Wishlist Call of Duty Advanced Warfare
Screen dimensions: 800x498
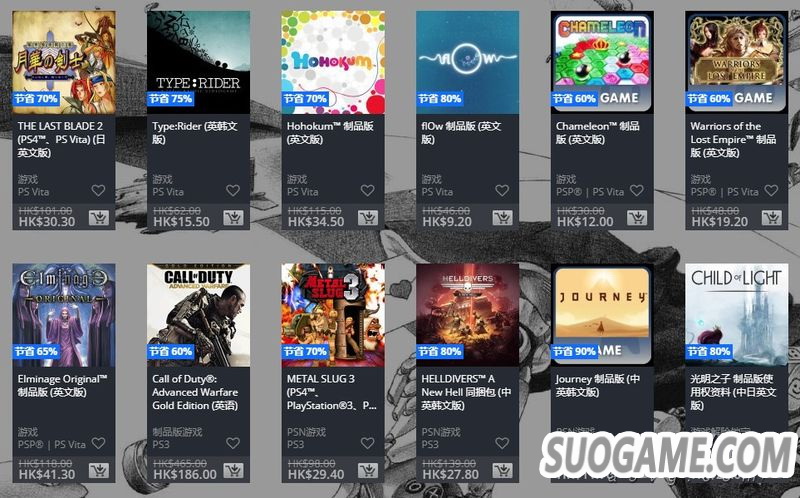(x=233, y=443)
